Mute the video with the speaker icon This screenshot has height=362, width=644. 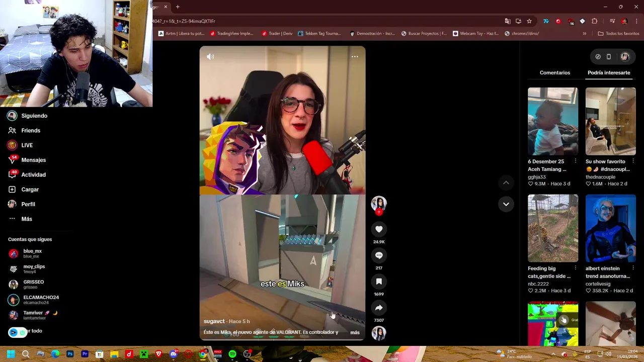(x=210, y=57)
